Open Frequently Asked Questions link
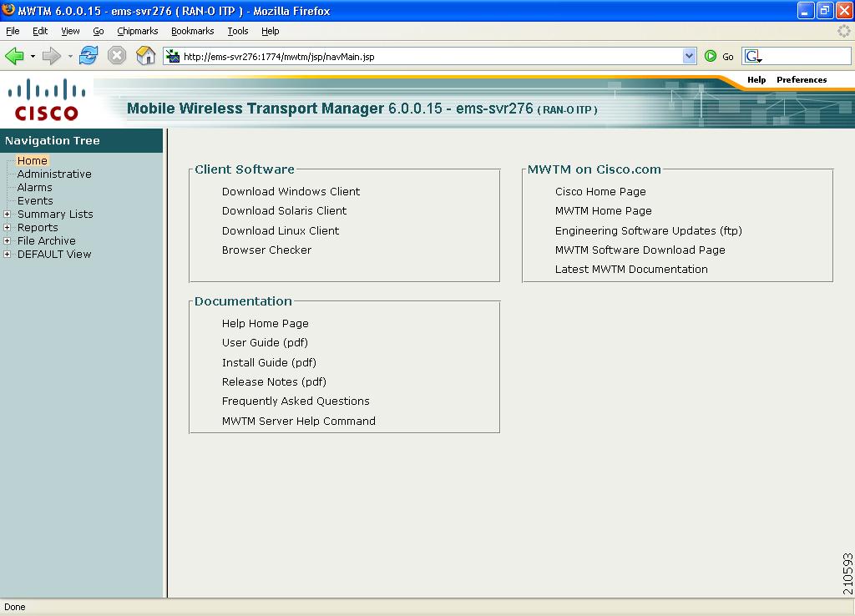The height and width of the screenshot is (616, 855). [x=296, y=401]
